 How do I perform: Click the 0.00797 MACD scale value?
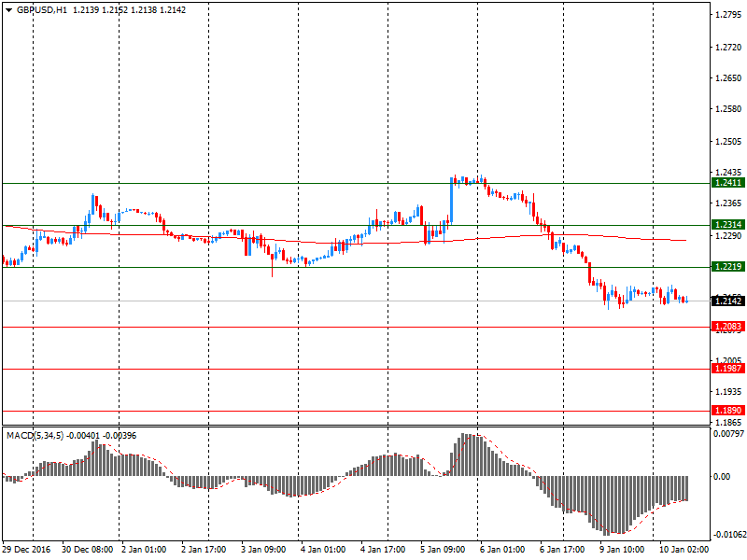[x=728, y=433]
